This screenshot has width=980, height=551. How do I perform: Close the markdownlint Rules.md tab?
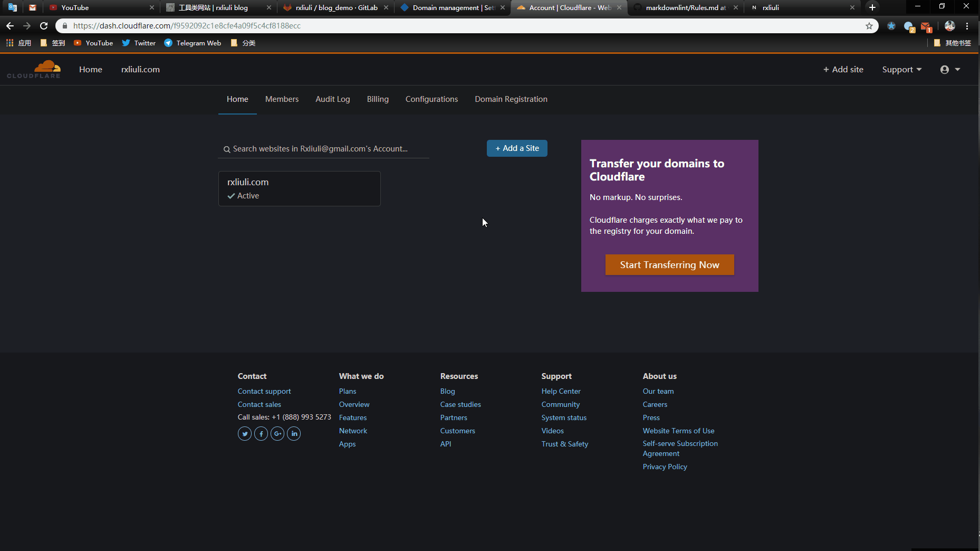click(x=736, y=7)
